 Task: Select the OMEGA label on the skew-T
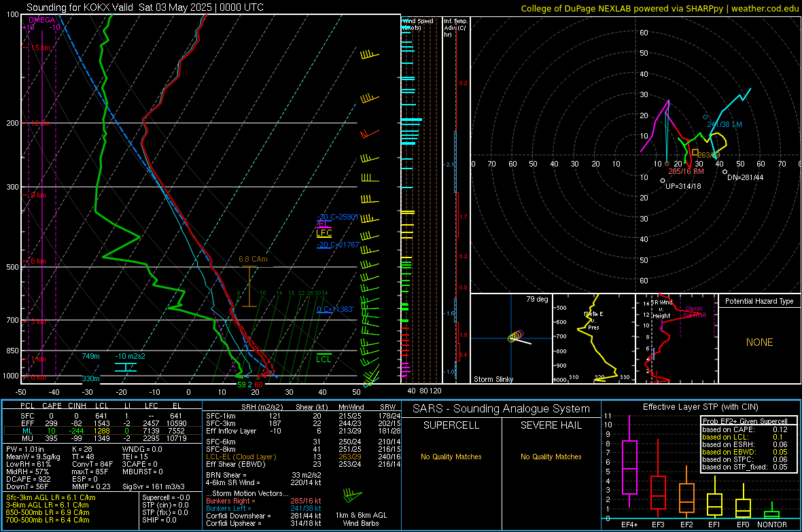click(x=41, y=20)
